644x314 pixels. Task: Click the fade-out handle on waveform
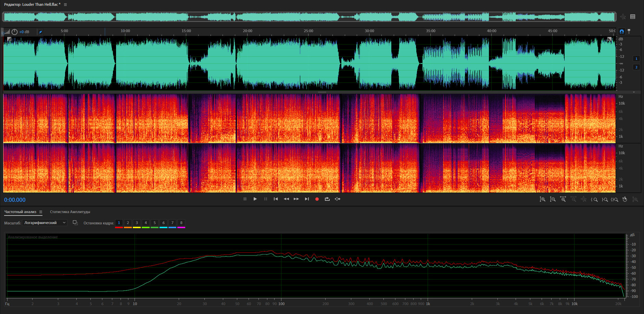click(x=609, y=39)
